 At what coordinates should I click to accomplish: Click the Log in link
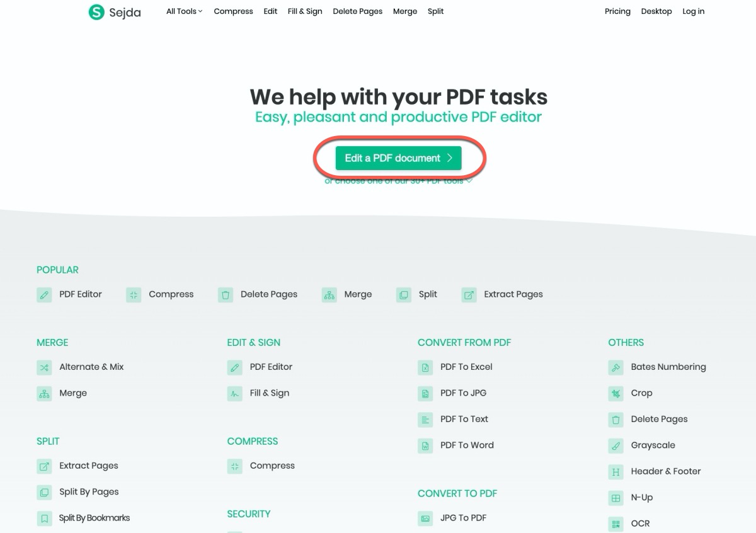tap(694, 11)
